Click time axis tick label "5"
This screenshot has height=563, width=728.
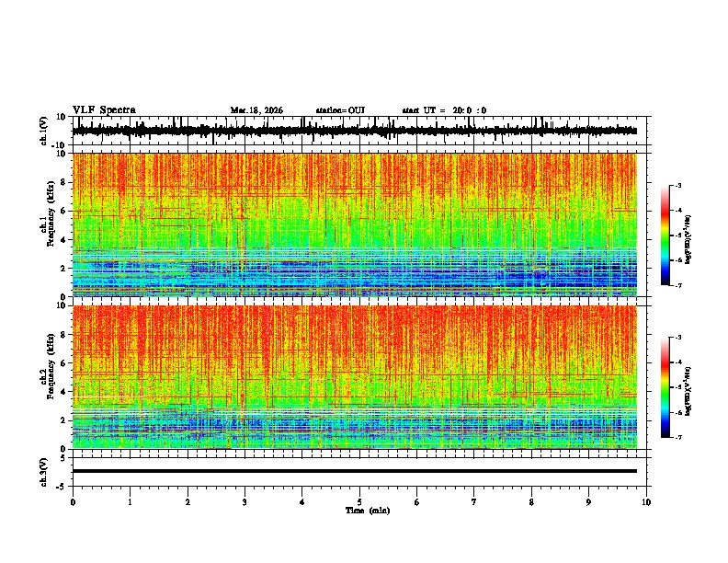[x=359, y=502]
